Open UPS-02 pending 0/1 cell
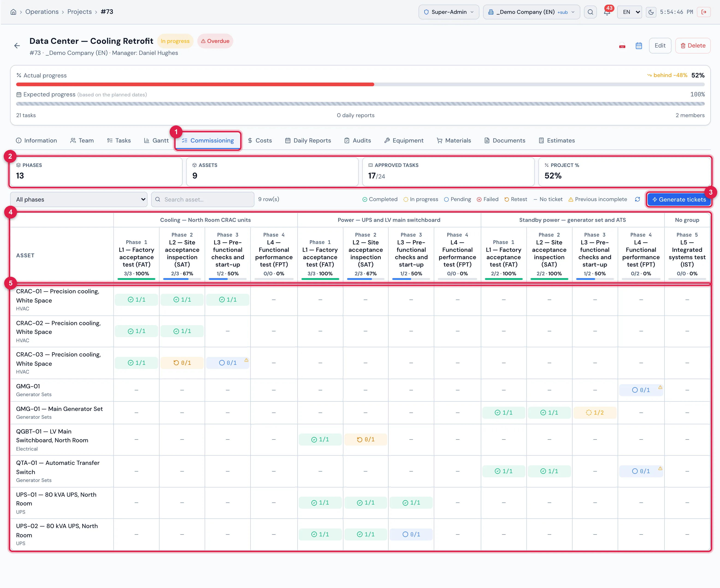This screenshot has width=720, height=588. [x=411, y=534]
